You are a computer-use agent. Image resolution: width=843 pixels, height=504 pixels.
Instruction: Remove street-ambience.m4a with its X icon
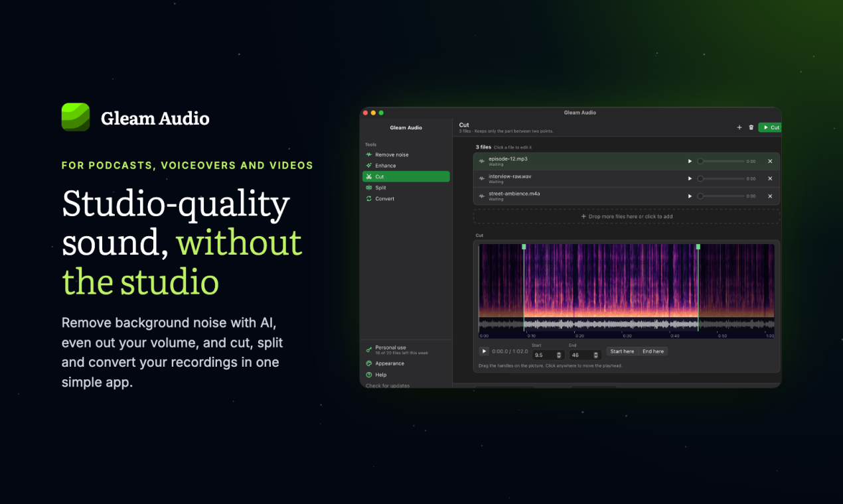(x=770, y=196)
